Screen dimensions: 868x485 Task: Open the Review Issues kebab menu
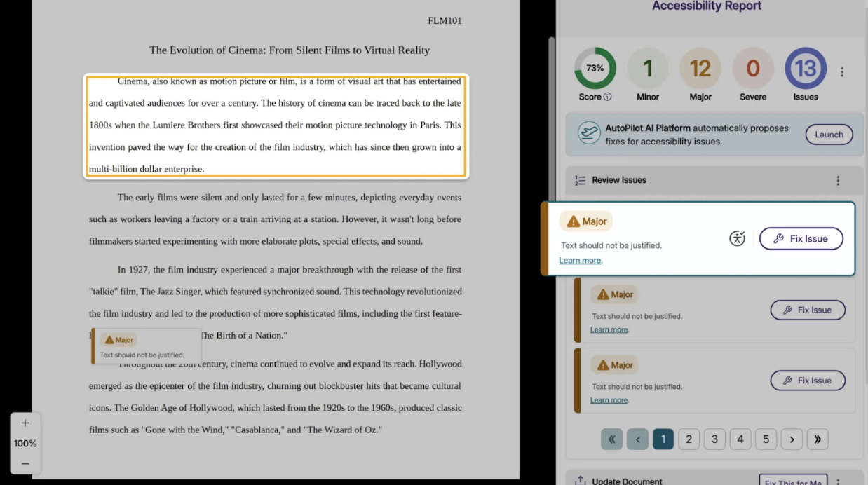pos(838,180)
